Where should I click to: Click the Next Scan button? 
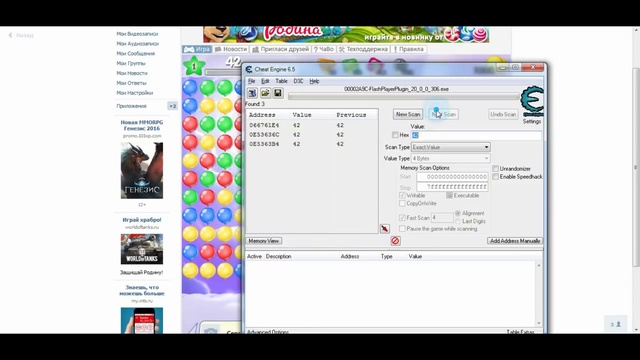point(444,114)
